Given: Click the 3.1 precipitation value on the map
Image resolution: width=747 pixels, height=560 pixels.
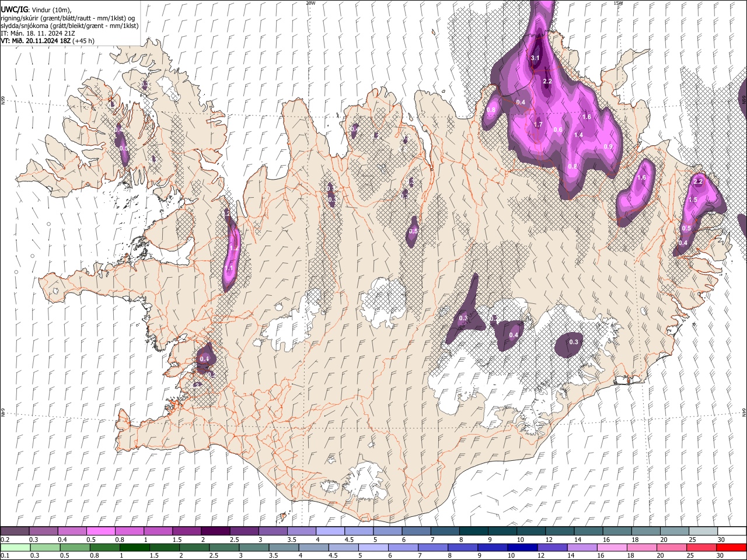Looking at the screenshot, I should [535, 58].
